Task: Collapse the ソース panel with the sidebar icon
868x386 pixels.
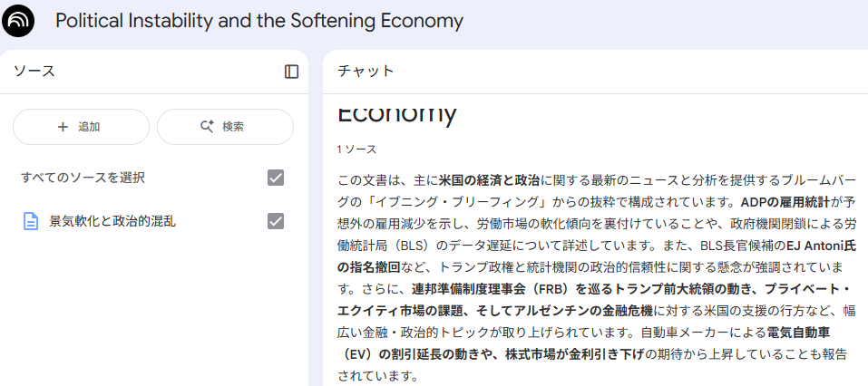Action: pyautogui.click(x=291, y=72)
